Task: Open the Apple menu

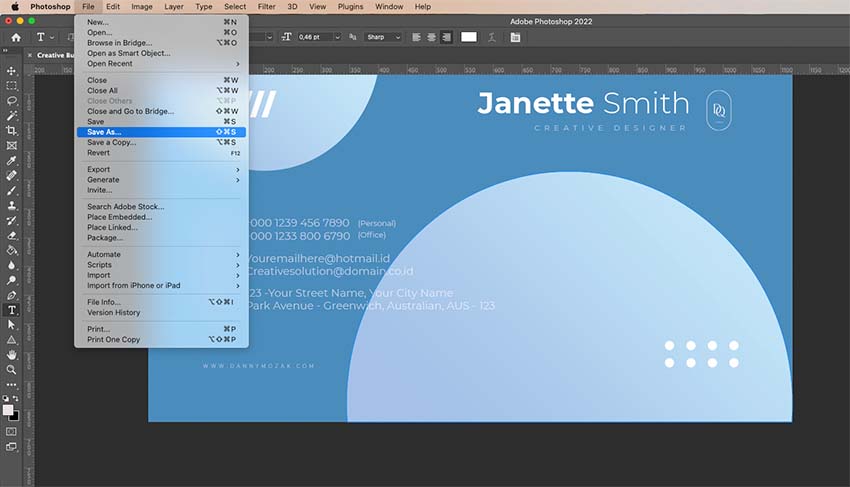Action: point(15,7)
